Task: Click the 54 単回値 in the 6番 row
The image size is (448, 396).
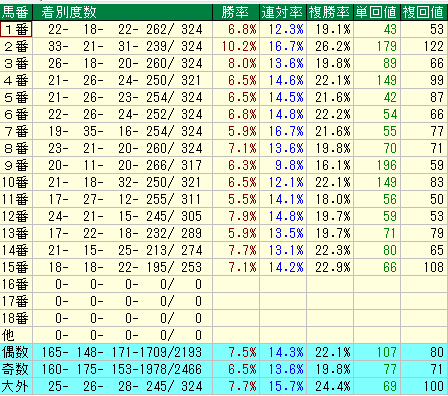Action: click(390, 114)
